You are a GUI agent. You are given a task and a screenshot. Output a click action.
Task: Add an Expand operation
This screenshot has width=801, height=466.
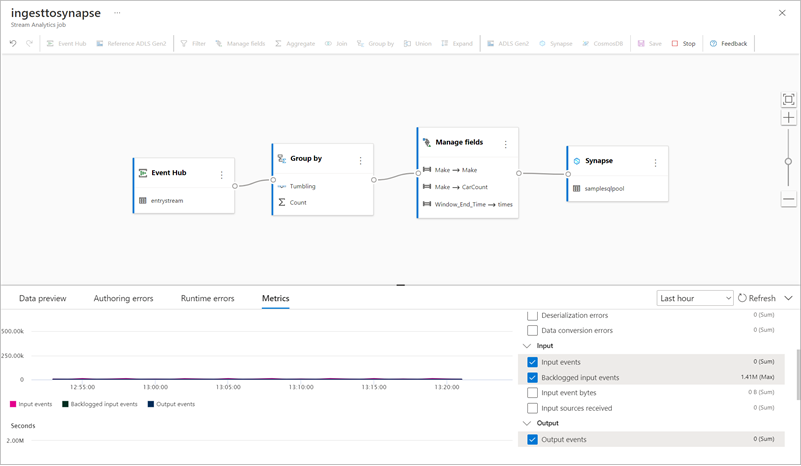[457, 43]
